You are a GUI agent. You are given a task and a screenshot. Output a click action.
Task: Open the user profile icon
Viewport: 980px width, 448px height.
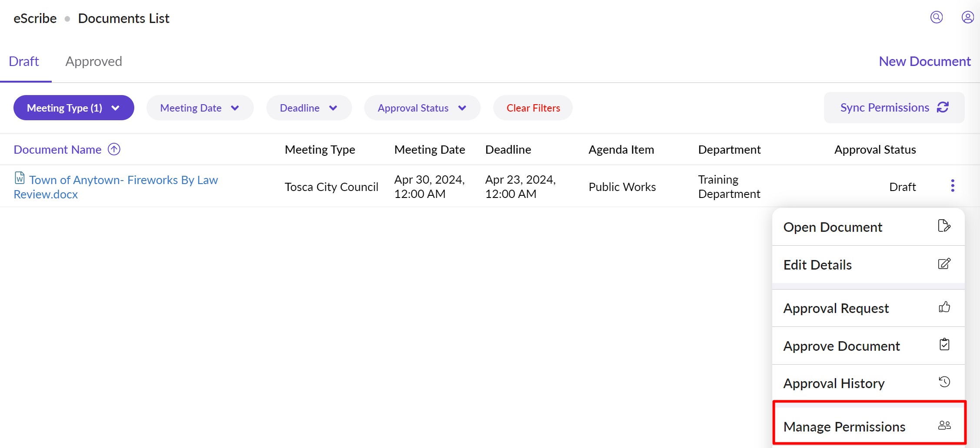[x=967, y=17]
